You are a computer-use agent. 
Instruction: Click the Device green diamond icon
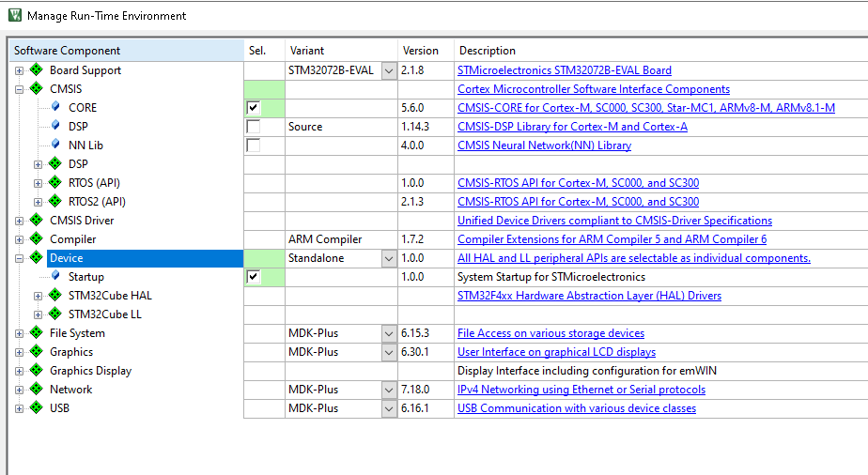37,258
